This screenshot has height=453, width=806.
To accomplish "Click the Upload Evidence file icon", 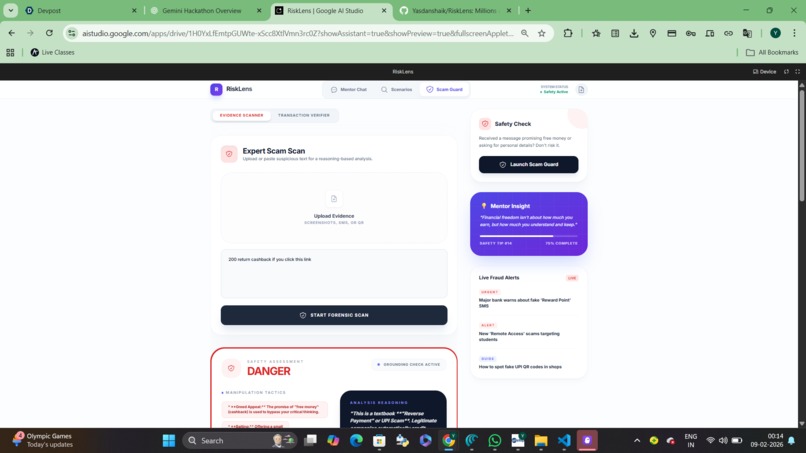I will [334, 198].
